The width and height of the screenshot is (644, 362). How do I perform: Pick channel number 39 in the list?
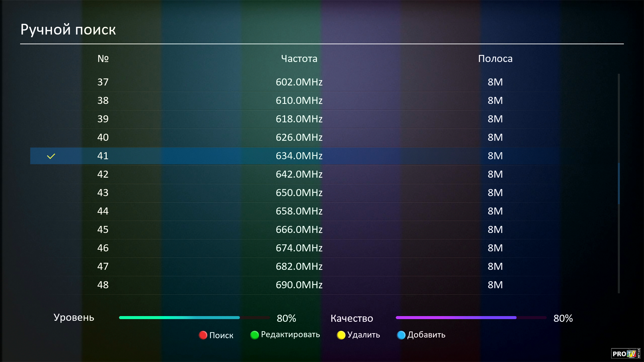pyautogui.click(x=103, y=119)
